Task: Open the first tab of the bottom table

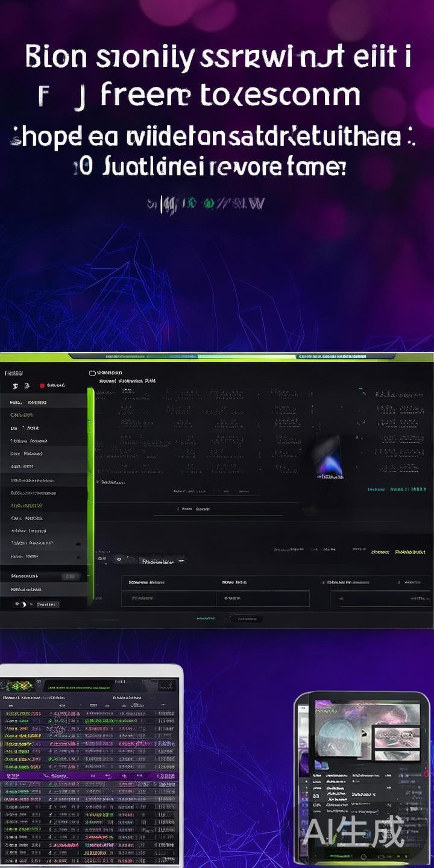Action: [147, 583]
